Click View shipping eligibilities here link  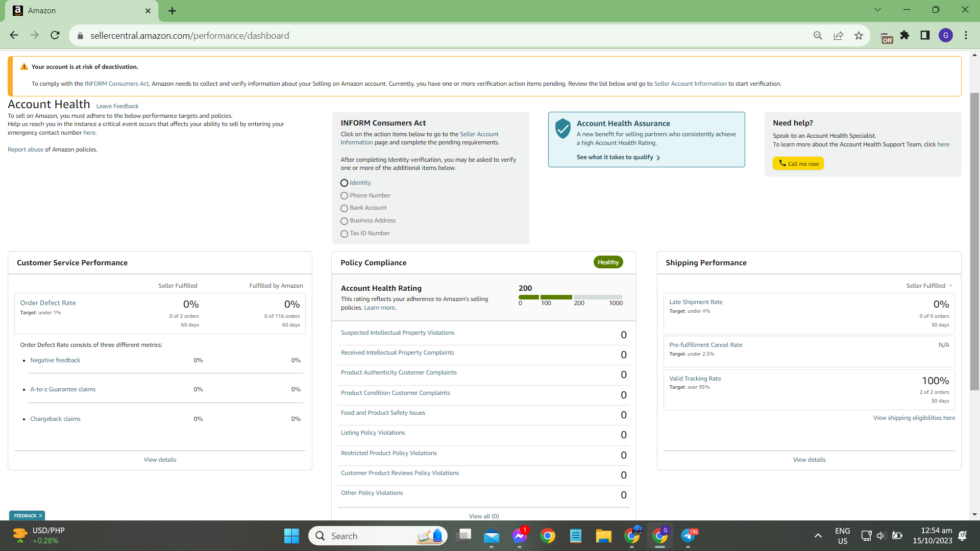coord(914,418)
